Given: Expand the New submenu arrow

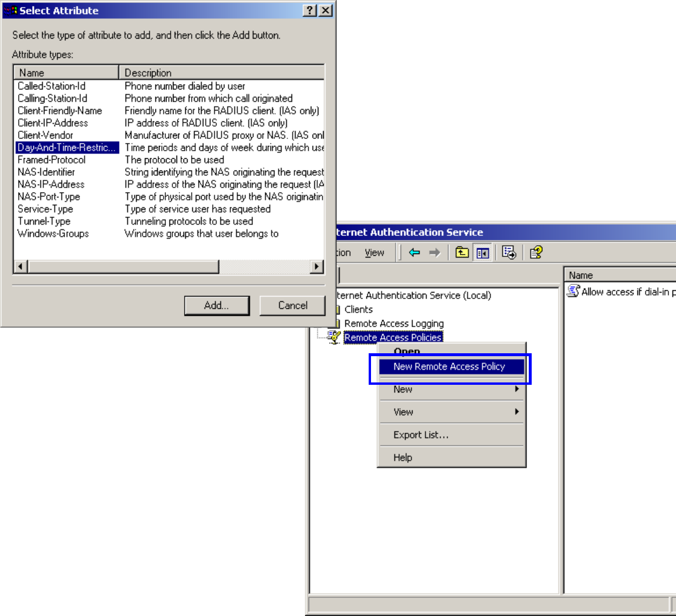Looking at the screenshot, I should click(516, 389).
